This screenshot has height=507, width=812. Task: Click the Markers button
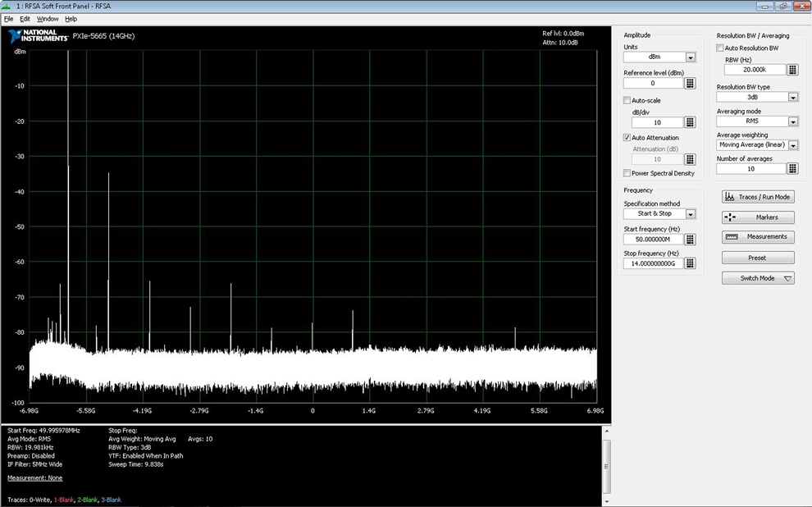coord(758,217)
